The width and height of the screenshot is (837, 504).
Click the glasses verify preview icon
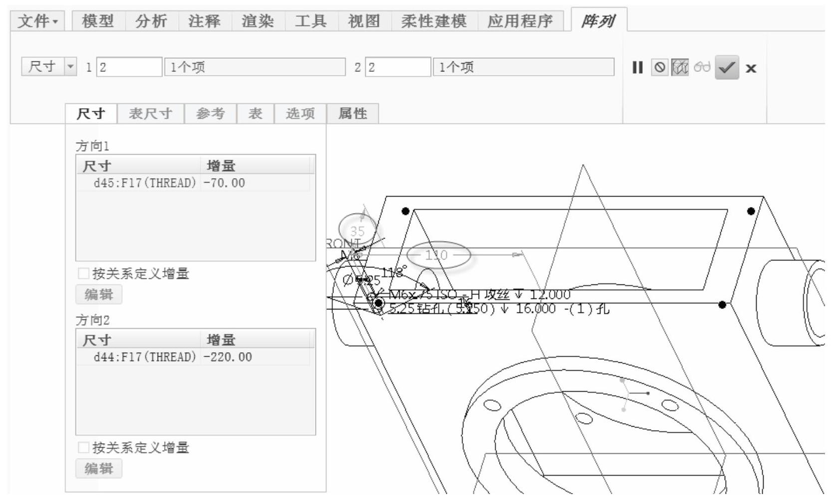point(702,67)
